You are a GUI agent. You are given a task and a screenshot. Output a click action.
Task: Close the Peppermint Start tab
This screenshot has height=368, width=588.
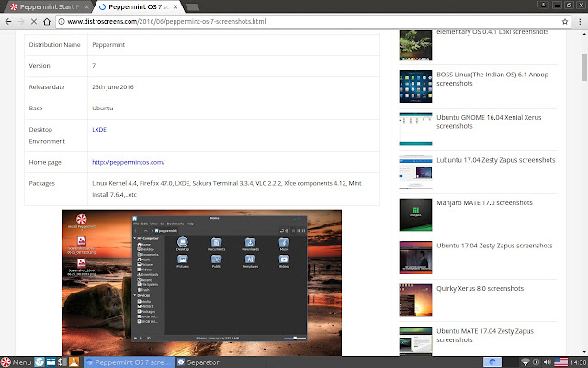click(x=86, y=6)
